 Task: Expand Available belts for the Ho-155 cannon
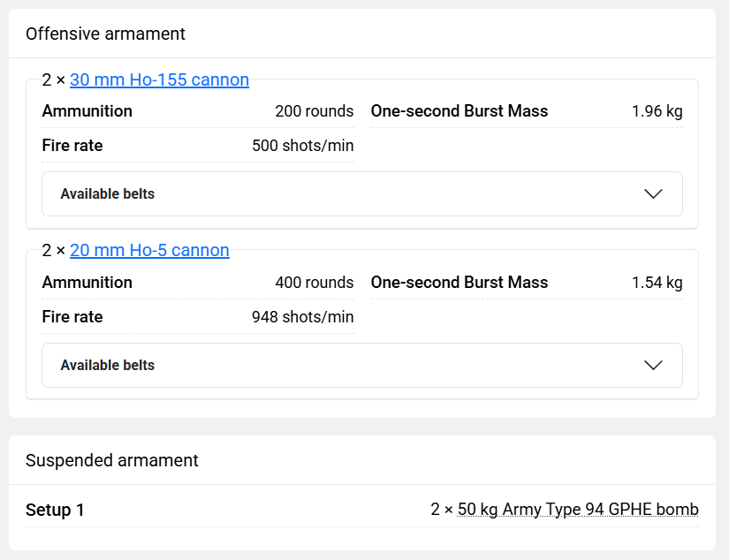pos(108,194)
